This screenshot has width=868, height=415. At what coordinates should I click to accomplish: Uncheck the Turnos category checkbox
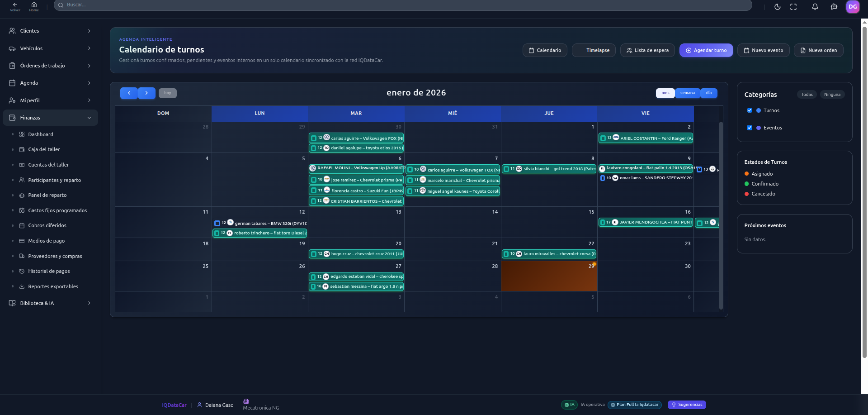750,110
